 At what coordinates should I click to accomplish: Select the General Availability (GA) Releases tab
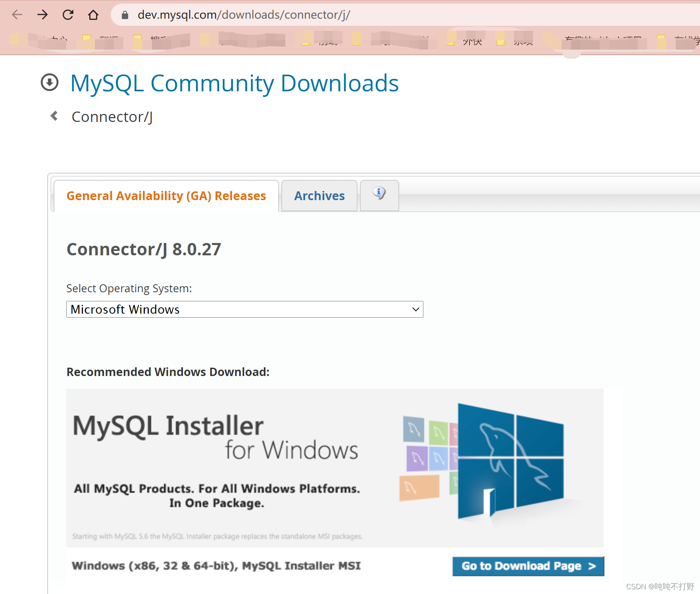coord(166,196)
